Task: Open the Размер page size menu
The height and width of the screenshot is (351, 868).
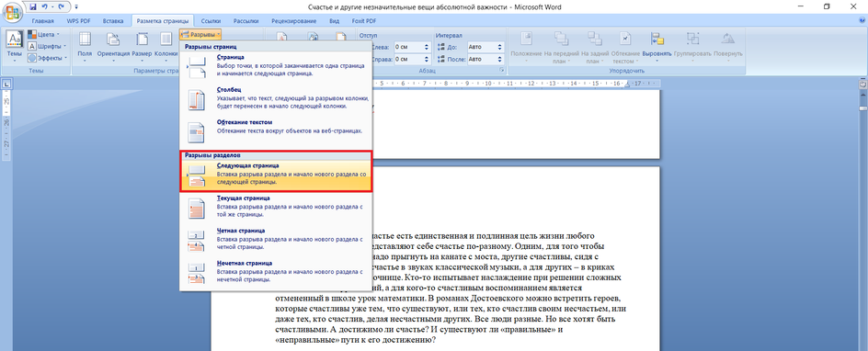Action: pyautogui.click(x=143, y=47)
